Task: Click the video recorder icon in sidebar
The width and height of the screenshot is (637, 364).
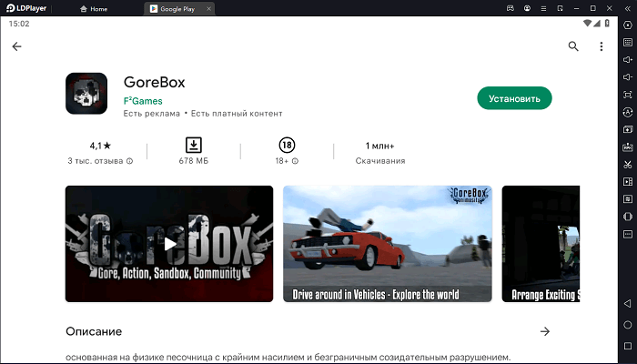Action: click(x=628, y=182)
